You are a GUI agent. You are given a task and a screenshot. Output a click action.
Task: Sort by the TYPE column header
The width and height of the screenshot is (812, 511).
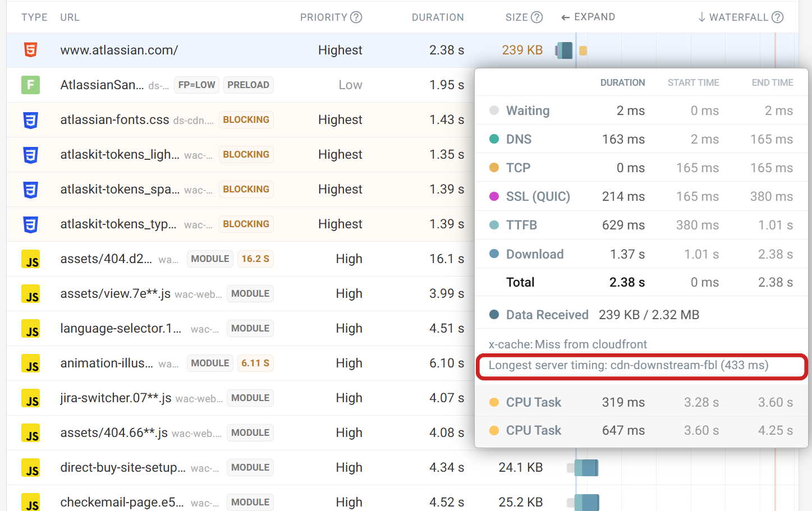coord(34,17)
